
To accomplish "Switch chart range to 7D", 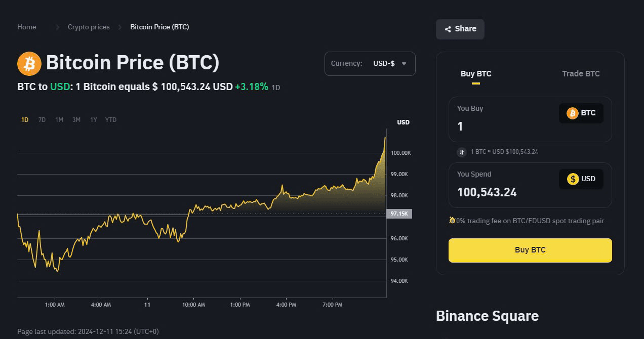I will point(42,120).
